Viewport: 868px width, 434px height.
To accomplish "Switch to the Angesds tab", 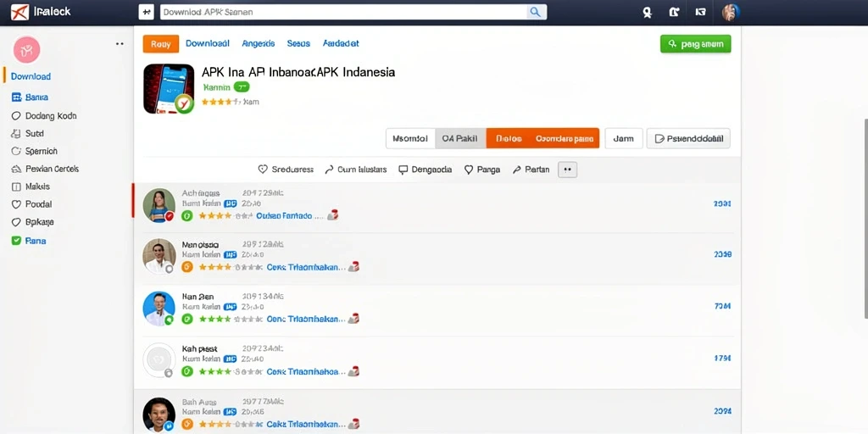I will [259, 43].
